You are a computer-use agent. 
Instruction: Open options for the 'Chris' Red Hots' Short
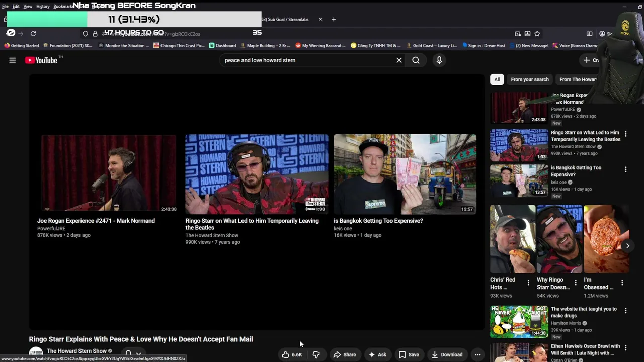pyautogui.click(x=528, y=283)
